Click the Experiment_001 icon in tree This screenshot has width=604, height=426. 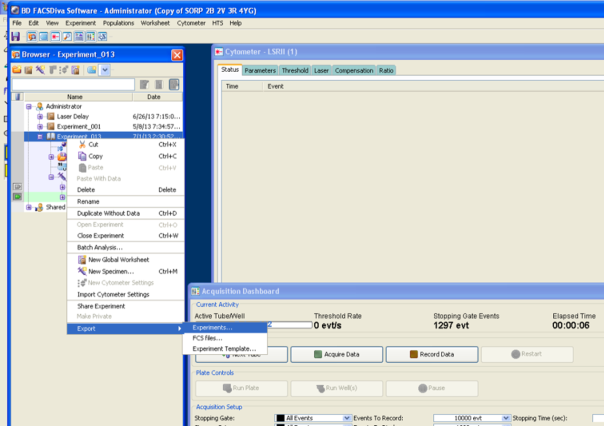(x=50, y=127)
